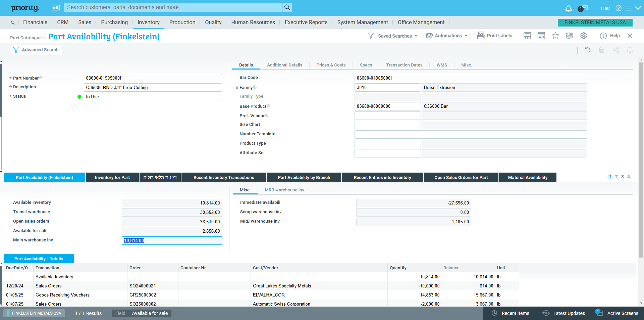Open the Inventory menu

149,22
